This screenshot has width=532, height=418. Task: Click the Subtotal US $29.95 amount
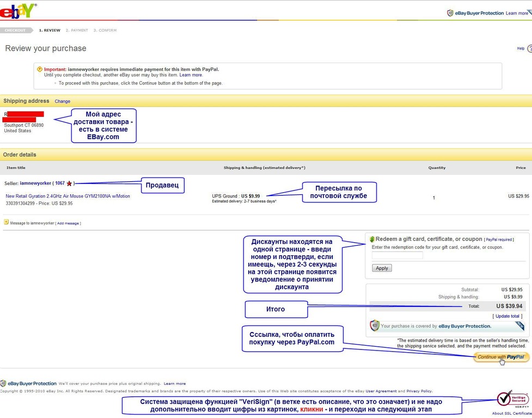pos(512,290)
